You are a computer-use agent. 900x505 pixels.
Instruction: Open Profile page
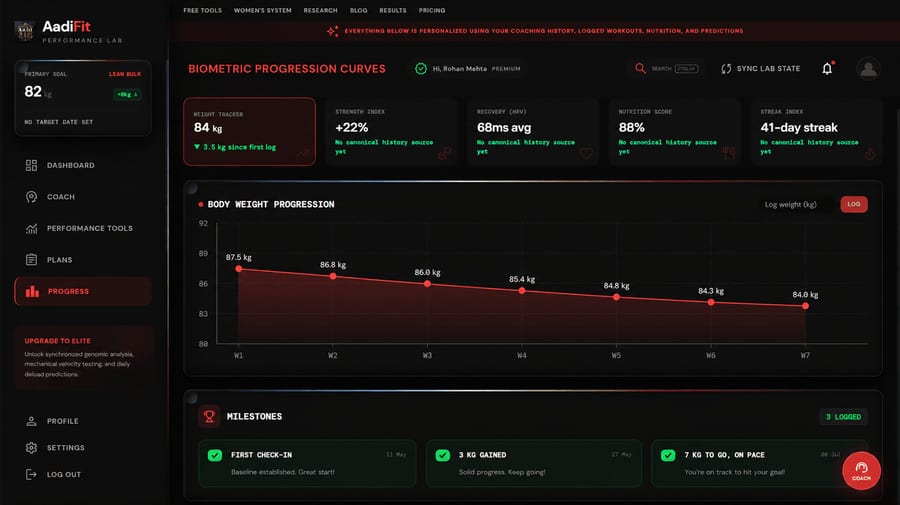pyautogui.click(x=83, y=421)
